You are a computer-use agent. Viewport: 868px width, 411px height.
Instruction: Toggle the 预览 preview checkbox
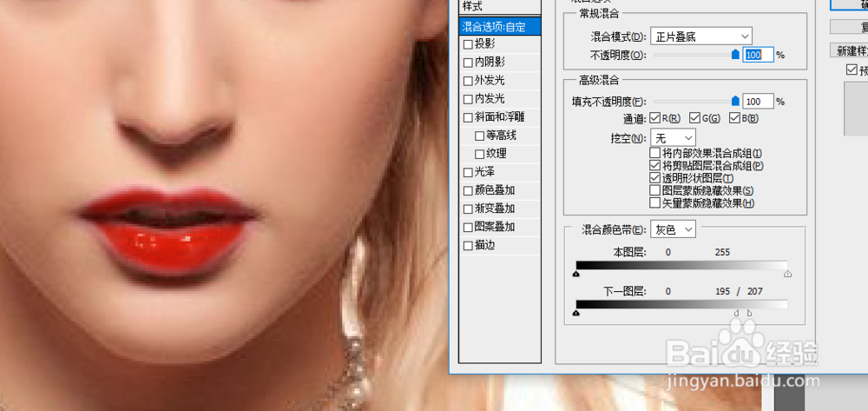(x=851, y=70)
